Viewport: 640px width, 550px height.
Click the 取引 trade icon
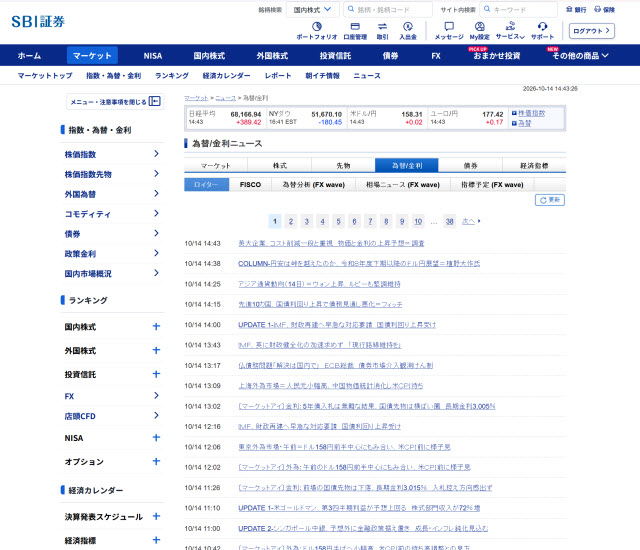[382, 31]
